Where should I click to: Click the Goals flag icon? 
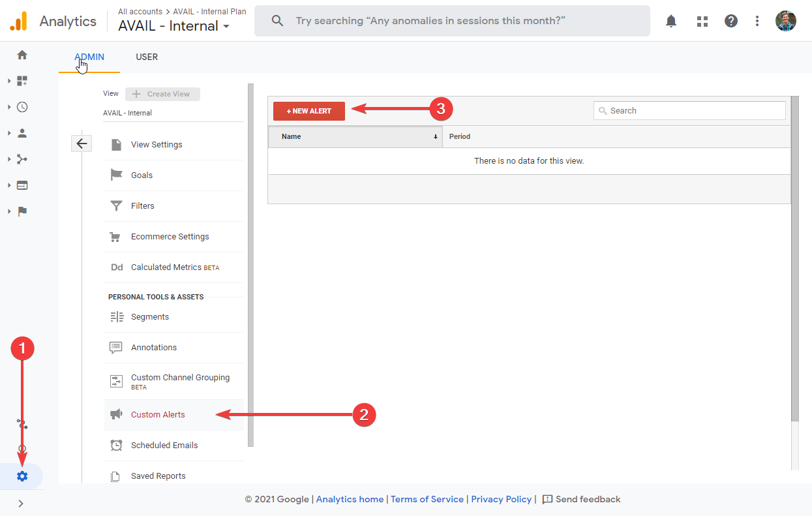[116, 175]
